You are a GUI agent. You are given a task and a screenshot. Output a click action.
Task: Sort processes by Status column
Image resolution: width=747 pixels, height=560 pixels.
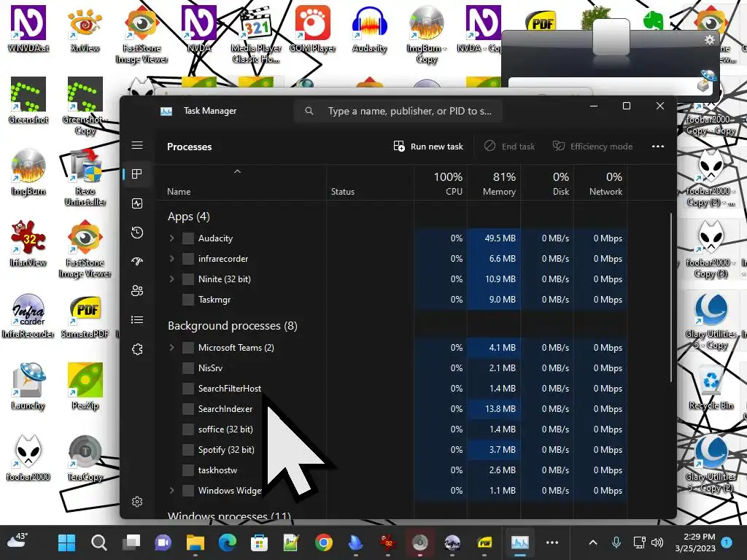pos(370,182)
